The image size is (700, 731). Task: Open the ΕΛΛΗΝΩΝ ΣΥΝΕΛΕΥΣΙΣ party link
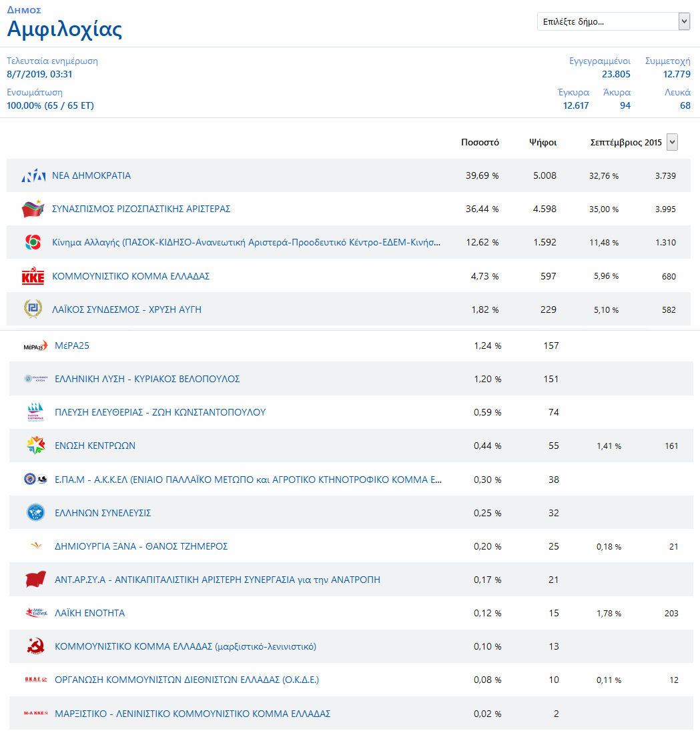point(103,513)
